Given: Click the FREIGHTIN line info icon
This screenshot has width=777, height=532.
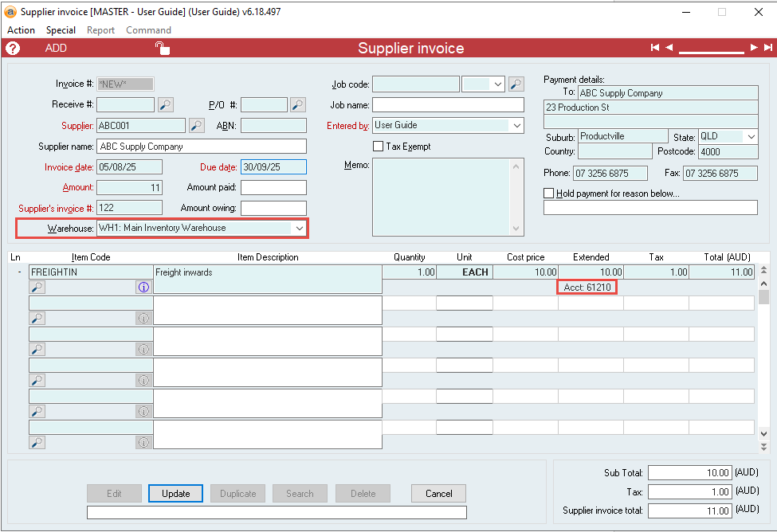Looking at the screenshot, I should (x=143, y=288).
